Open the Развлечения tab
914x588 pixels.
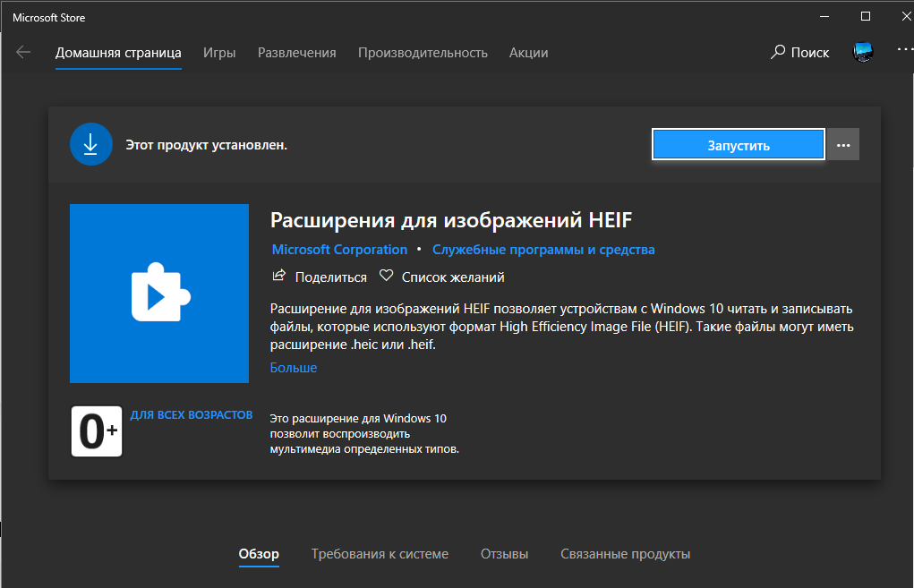(x=296, y=53)
